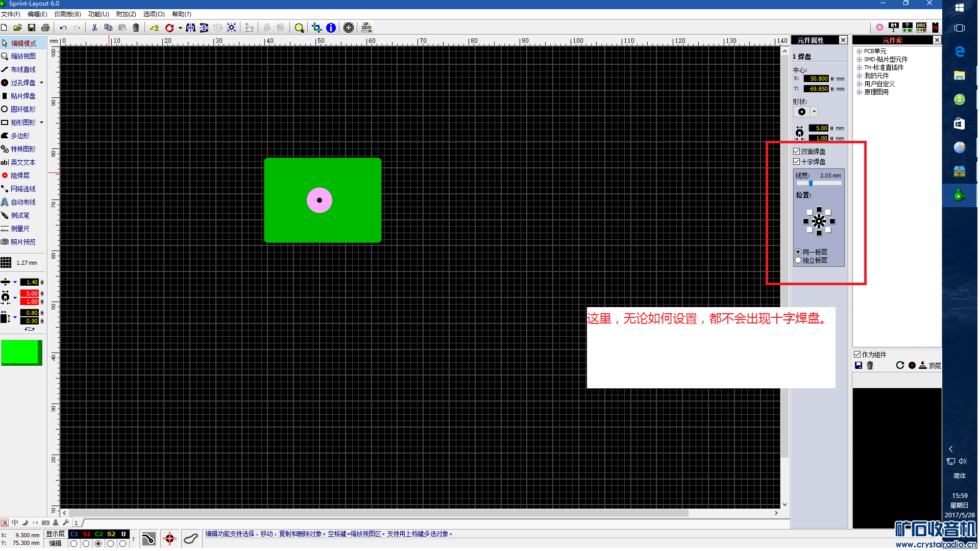Image resolution: width=980 pixels, height=551 pixels.
Task: Expand the SMD-贴片型元件 tree node
Action: 859,59
